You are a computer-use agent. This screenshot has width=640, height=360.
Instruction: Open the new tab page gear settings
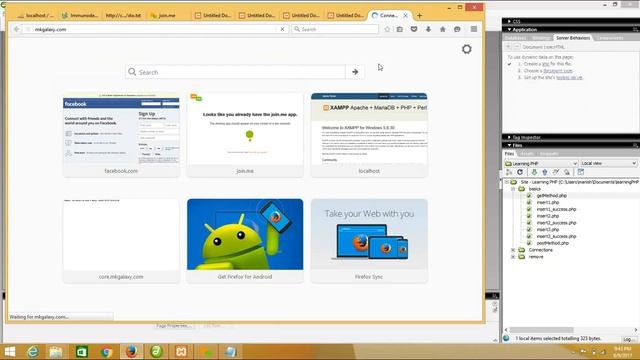[467, 49]
